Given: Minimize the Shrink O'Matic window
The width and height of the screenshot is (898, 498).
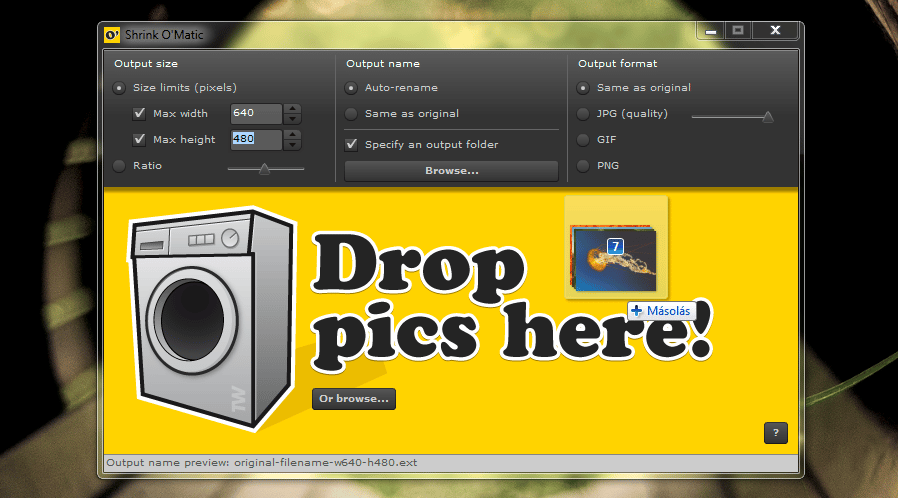Looking at the screenshot, I should 711,31.
